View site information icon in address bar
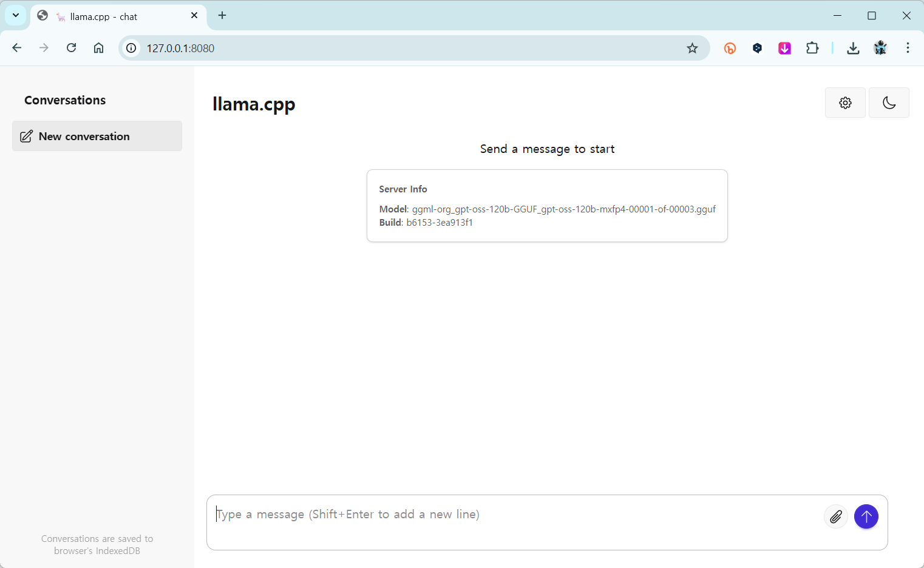This screenshot has height=568, width=924. pyautogui.click(x=131, y=48)
